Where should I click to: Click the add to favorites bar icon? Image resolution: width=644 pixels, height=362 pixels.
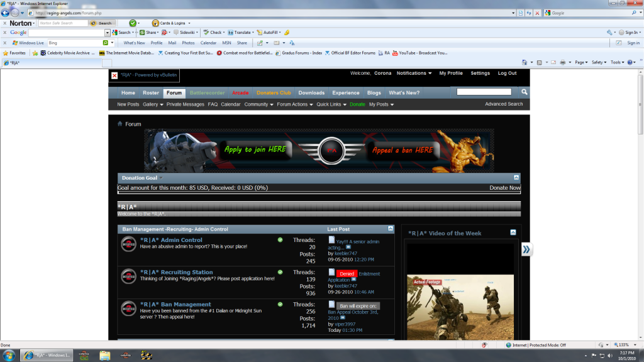tap(35, 53)
